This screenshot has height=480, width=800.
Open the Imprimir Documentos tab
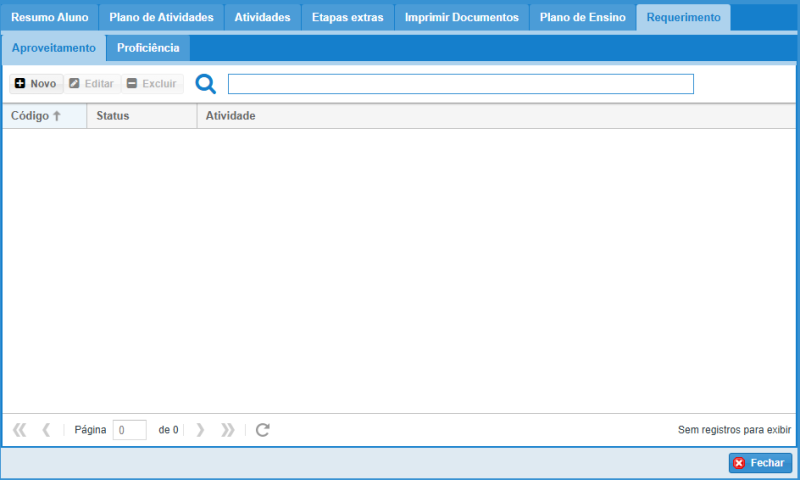click(461, 18)
